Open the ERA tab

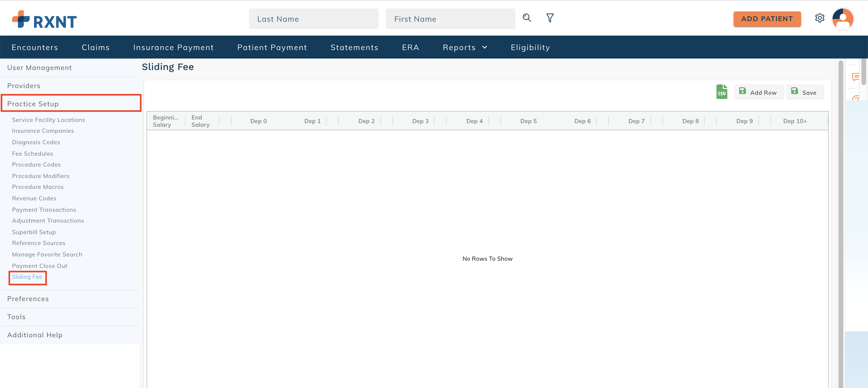410,47
